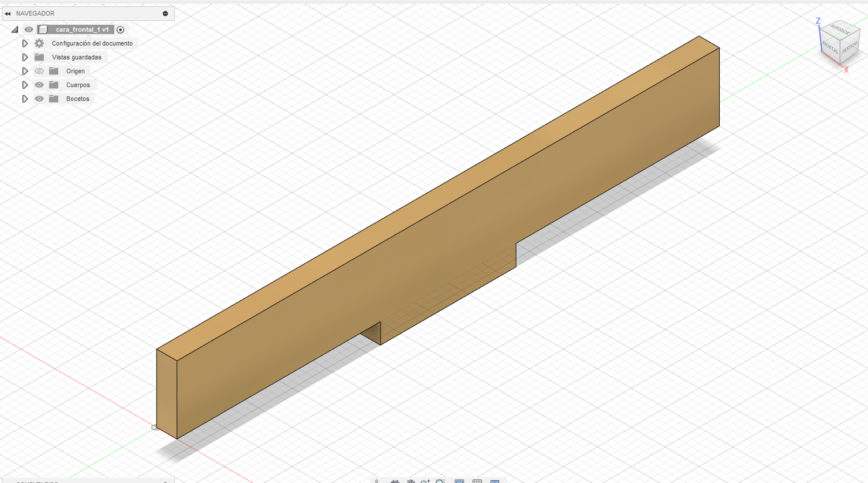Image resolution: width=868 pixels, height=483 pixels.
Task: Select cara_frontal_1 v1 in the browser
Action: (80, 29)
